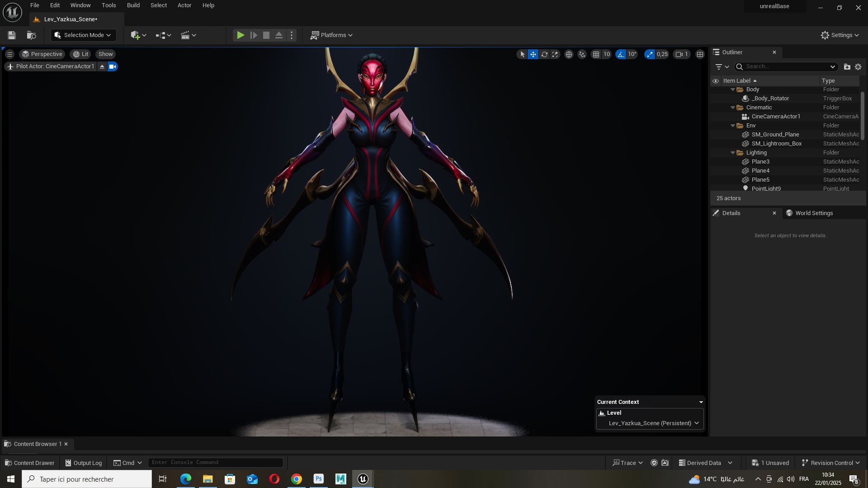
Task: Open the Actor menu
Action: point(184,5)
